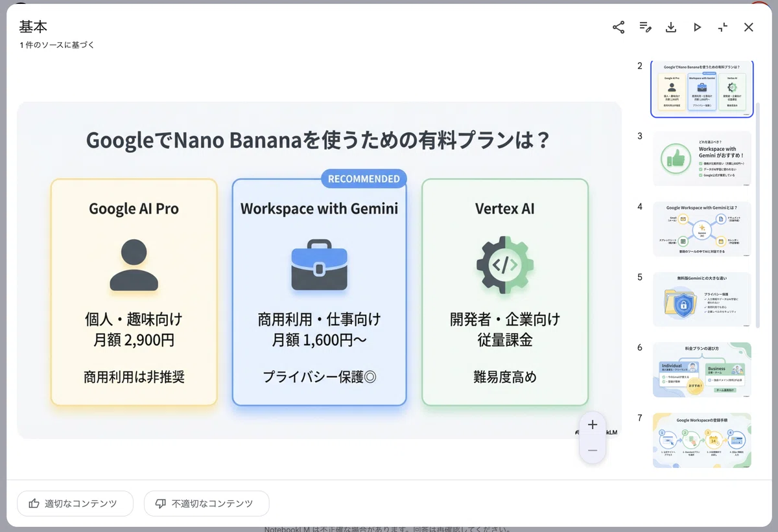
Task: Open slide 3 thumbnail with thumbs-up
Action: (702, 159)
